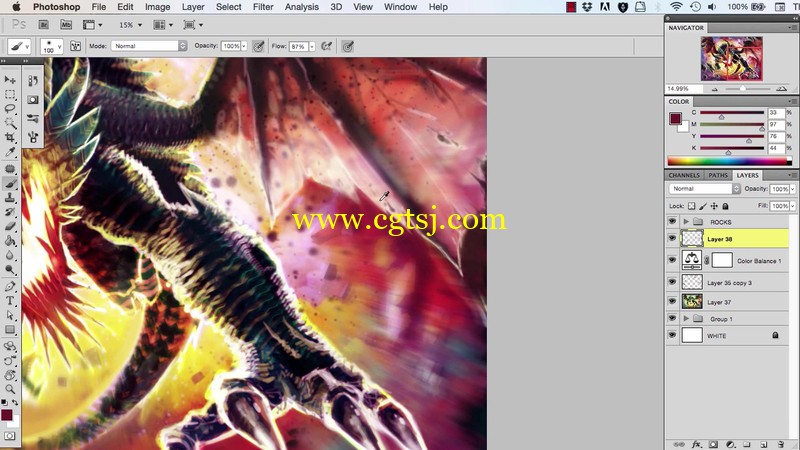Expand the Group 1 folder
Image resolution: width=800 pixels, height=450 pixels.
click(686, 318)
